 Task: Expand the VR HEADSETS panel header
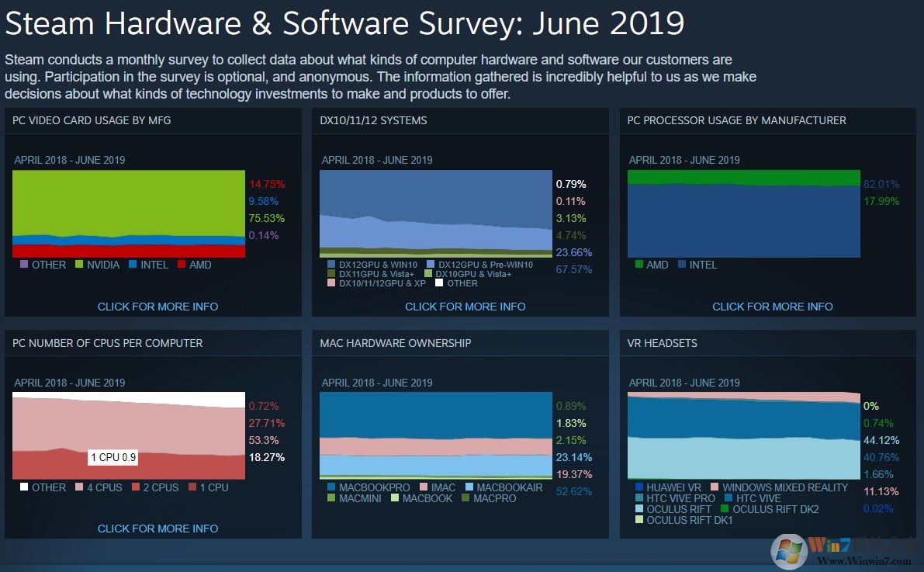tap(661, 343)
